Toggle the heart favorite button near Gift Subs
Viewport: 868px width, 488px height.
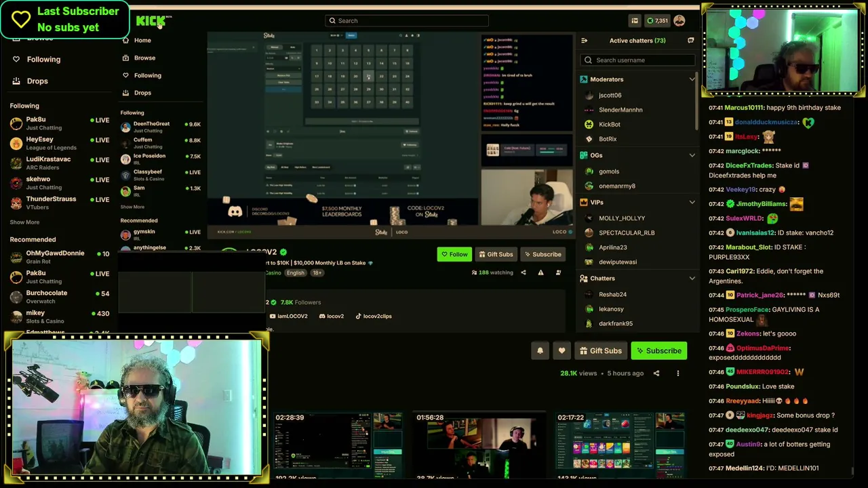(x=561, y=350)
